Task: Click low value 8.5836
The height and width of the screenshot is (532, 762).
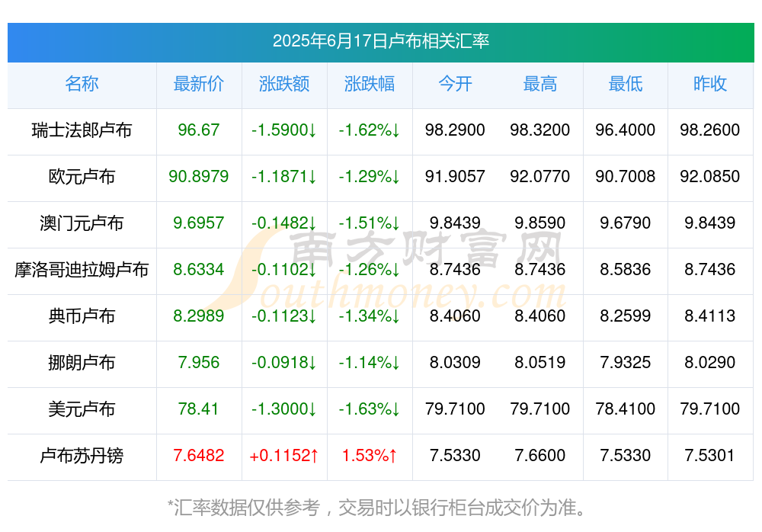Action: coord(626,269)
